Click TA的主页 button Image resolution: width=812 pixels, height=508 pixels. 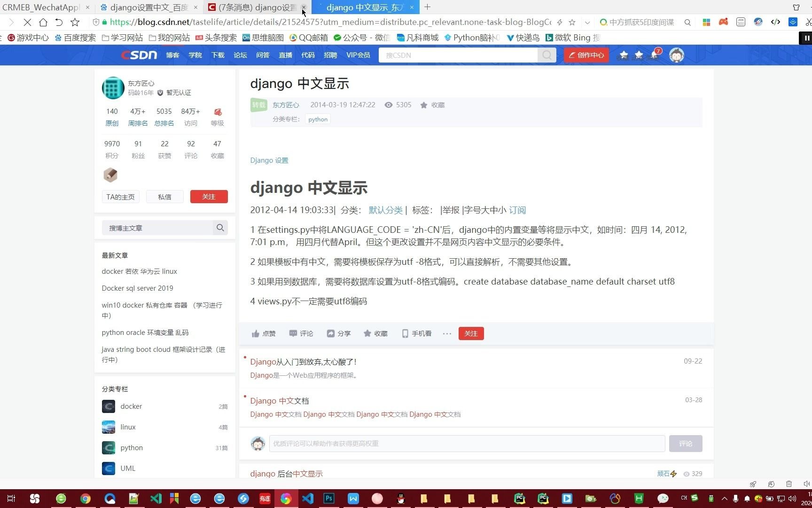pyautogui.click(x=120, y=197)
